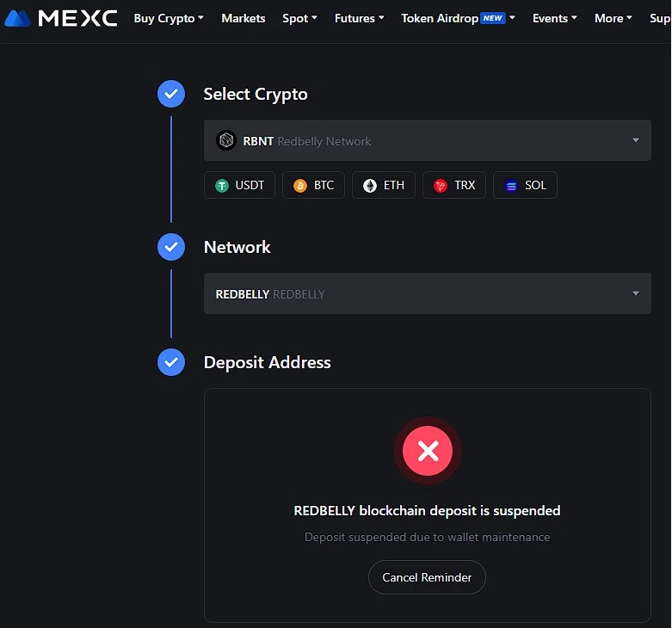Click the Solana SOL icon
This screenshot has height=628, width=672.
[x=511, y=186]
